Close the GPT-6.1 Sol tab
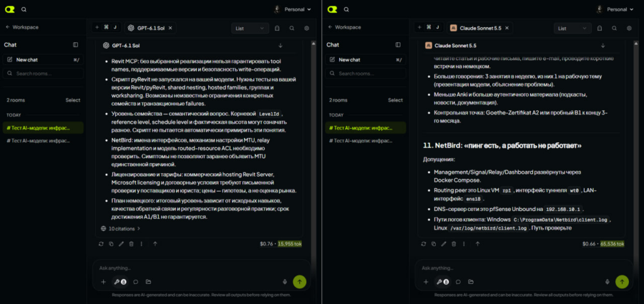 coord(170,28)
